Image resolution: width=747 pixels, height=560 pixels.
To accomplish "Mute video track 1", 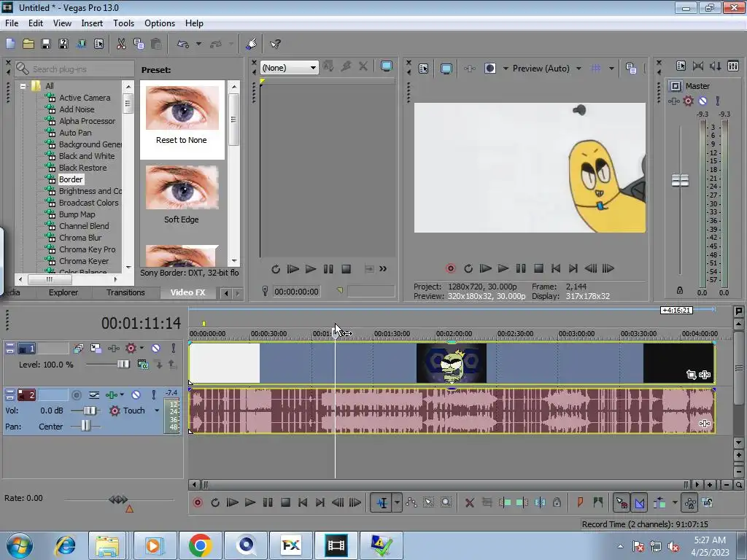I will pos(156,349).
